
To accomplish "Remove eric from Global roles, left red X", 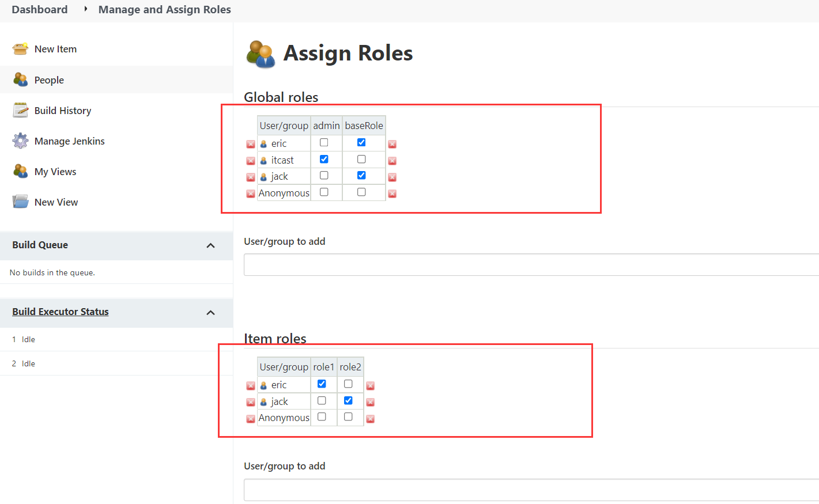I will coord(251,144).
